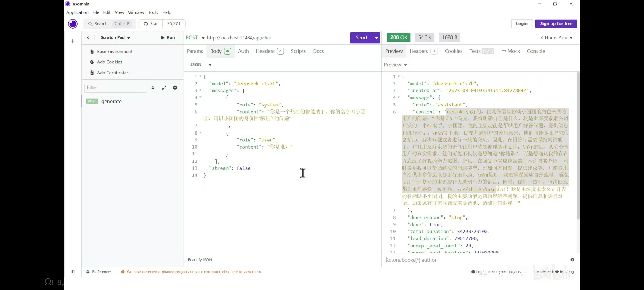
Task: Click the 1628 B response size badge
Action: (450, 37)
